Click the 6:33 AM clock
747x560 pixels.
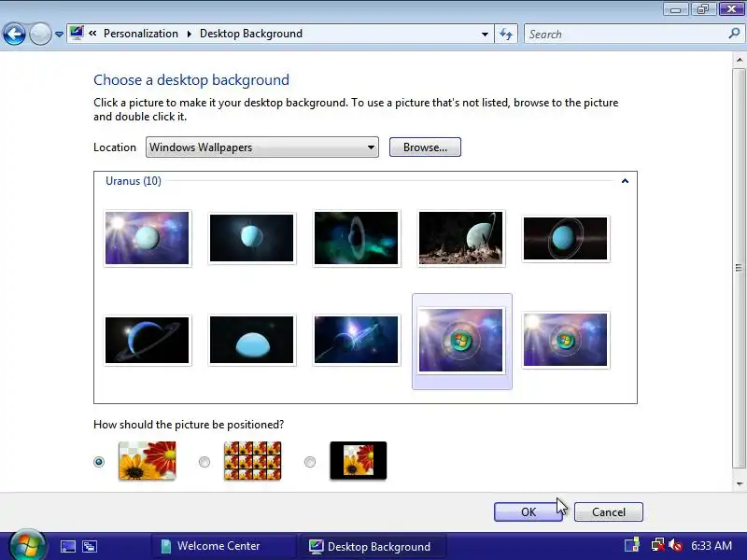click(x=712, y=546)
